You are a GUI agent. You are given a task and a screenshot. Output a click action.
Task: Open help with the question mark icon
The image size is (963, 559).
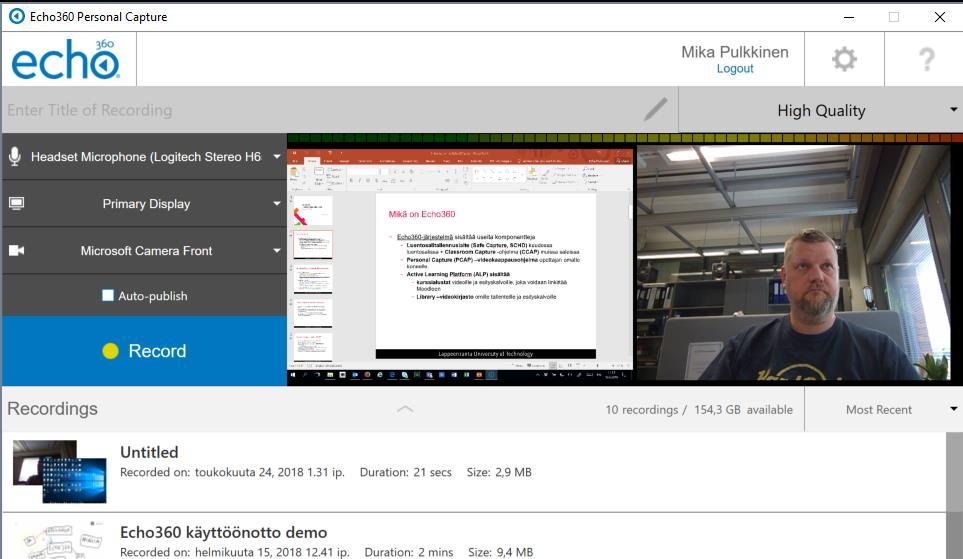click(x=926, y=60)
